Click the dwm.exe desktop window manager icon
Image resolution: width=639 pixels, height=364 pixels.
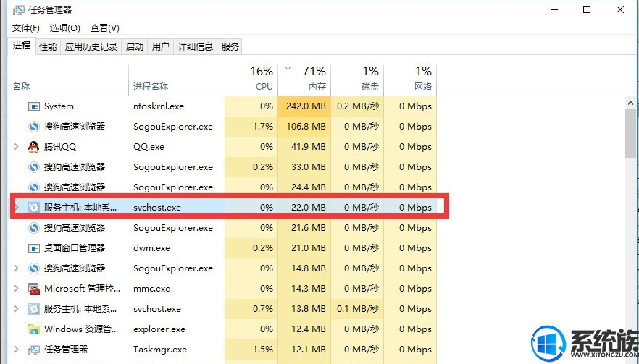(x=33, y=248)
